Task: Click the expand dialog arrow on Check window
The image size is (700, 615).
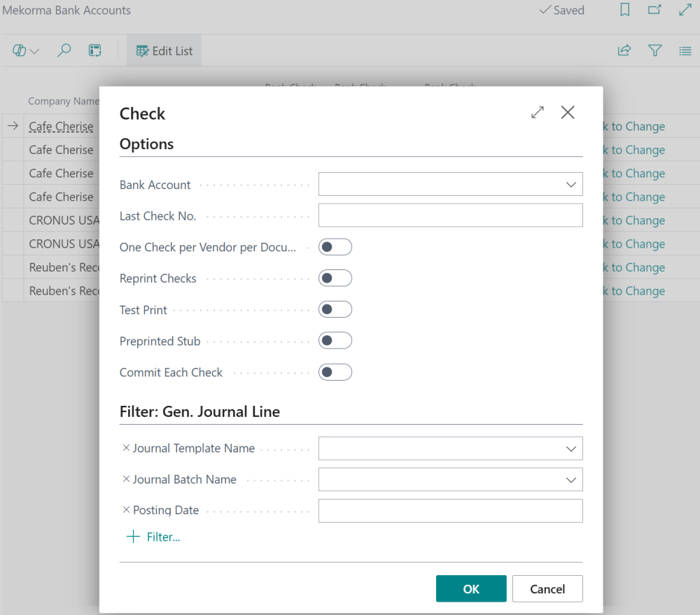Action: (537, 112)
